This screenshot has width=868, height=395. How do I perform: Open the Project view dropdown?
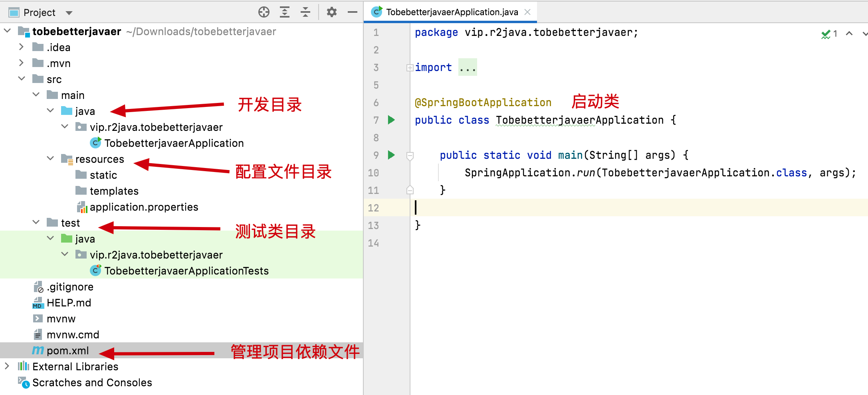(69, 13)
